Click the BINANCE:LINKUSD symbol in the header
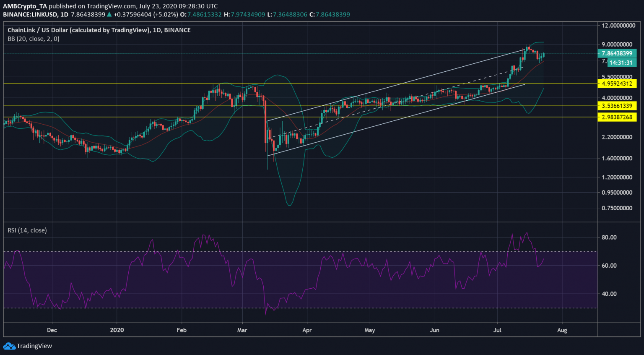The width and height of the screenshot is (644, 355). tap(29, 15)
